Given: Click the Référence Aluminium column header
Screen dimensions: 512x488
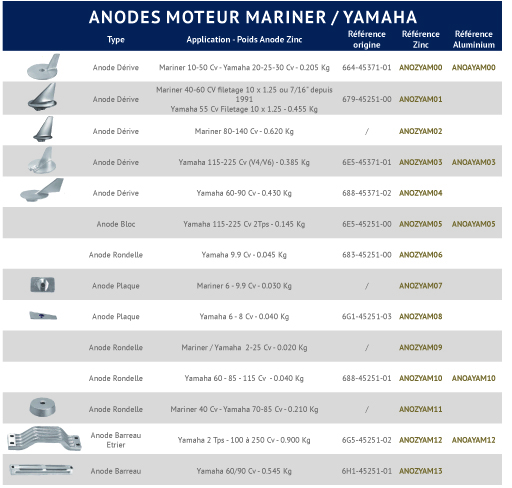Looking at the screenshot, I should coord(474,39).
